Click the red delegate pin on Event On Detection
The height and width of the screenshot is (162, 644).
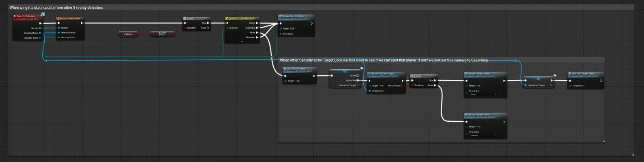(41, 17)
